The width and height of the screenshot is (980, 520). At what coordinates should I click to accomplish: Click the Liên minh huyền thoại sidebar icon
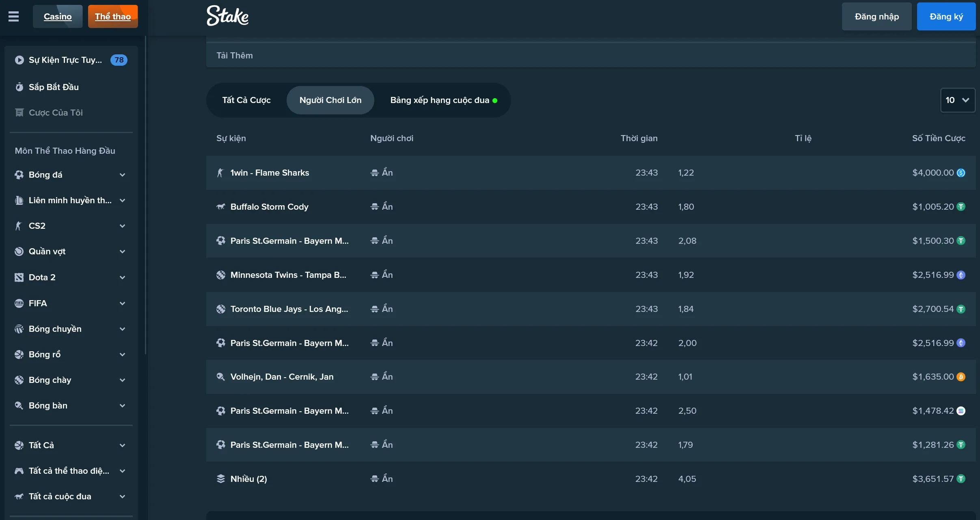point(19,200)
